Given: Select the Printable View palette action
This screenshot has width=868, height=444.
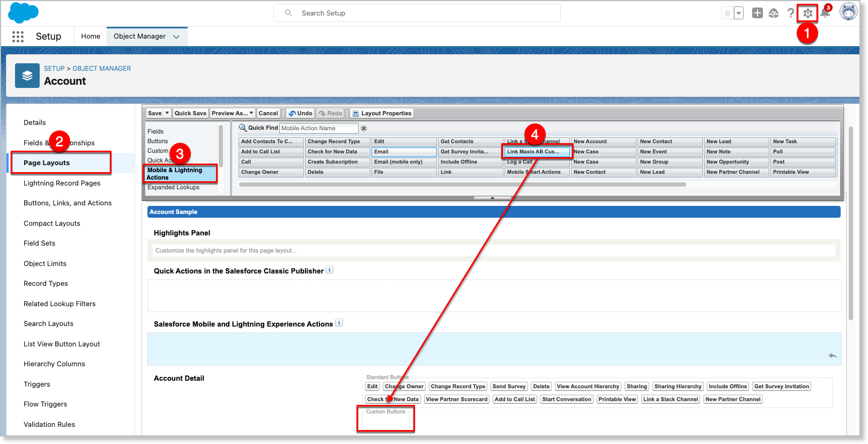Looking at the screenshot, I should point(803,172).
